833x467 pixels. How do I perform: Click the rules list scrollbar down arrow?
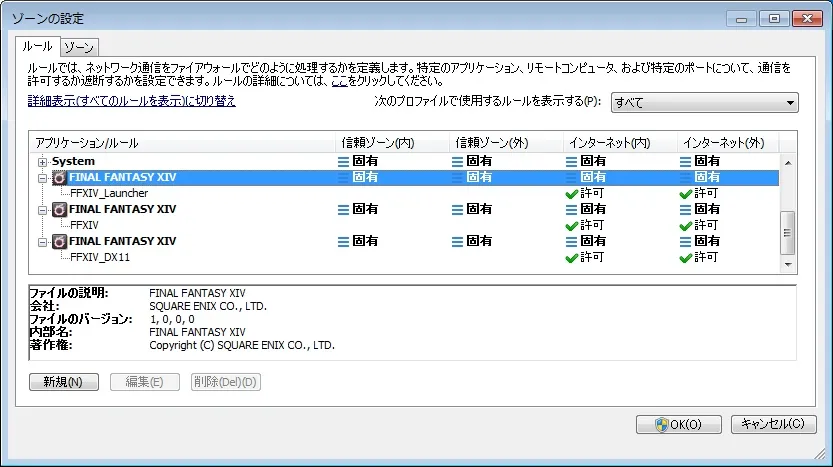(788, 265)
